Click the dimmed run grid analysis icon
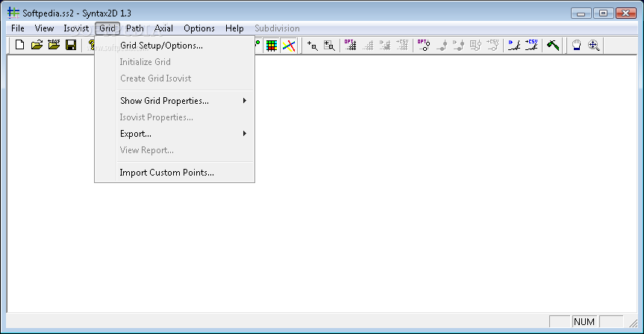 [385, 46]
